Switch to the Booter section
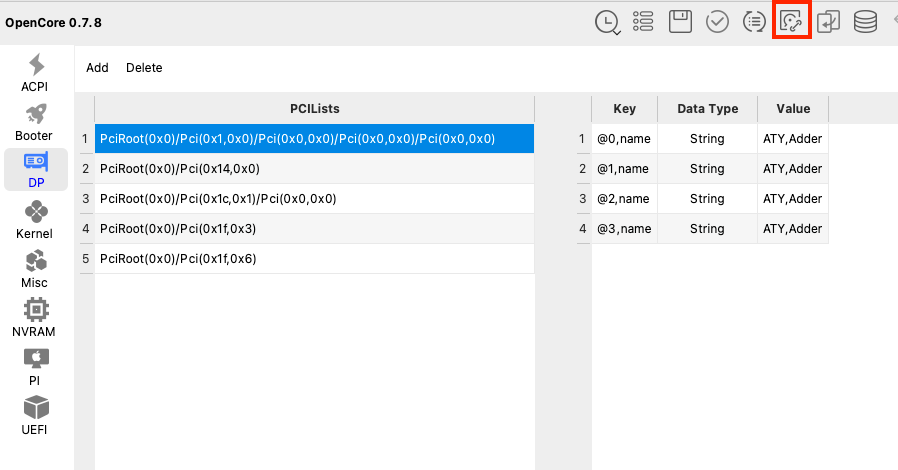 point(36,122)
